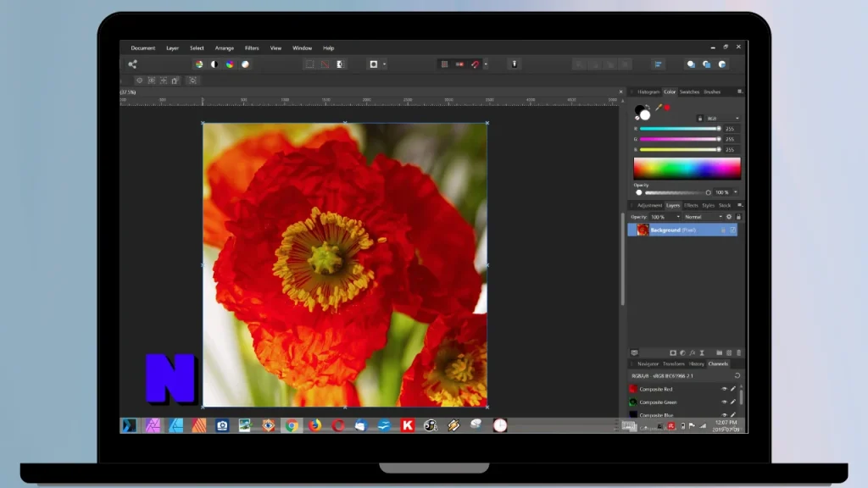This screenshot has width=868, height=488.
Task: Click the Intersect boolean operation icon
Action: 722,64
